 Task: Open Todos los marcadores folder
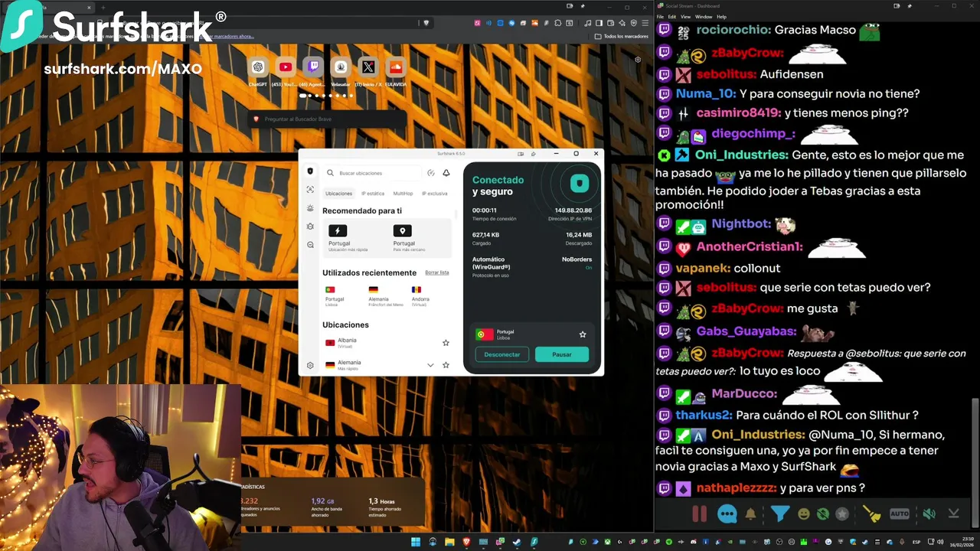tap(621, 36)
